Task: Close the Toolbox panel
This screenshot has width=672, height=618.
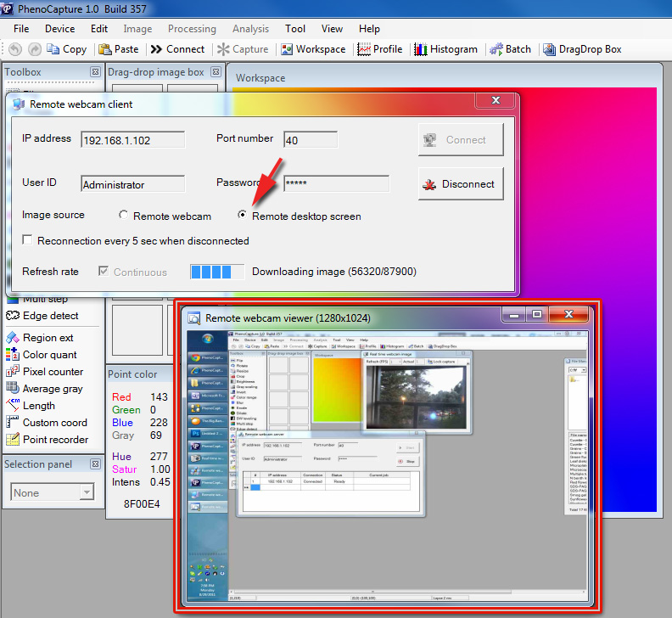Action: point(92,73)
